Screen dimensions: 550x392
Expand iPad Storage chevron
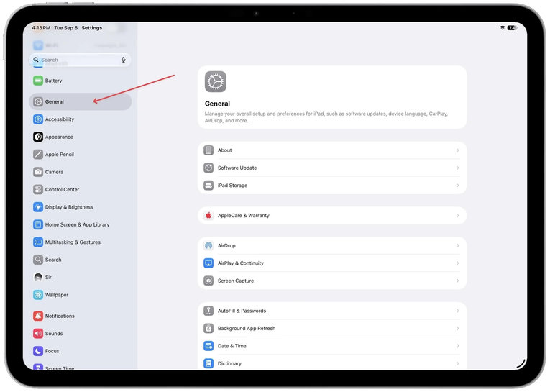pos(458,186)
